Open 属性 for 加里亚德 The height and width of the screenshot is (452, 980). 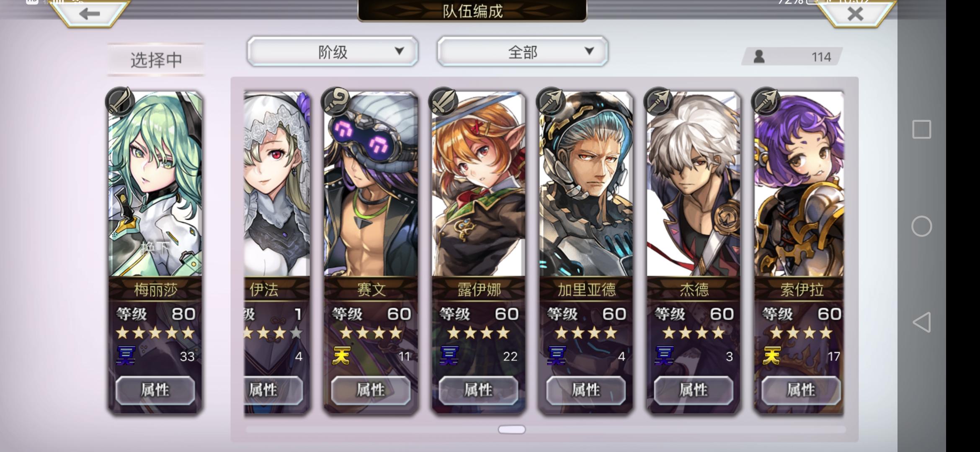[586, 390]
